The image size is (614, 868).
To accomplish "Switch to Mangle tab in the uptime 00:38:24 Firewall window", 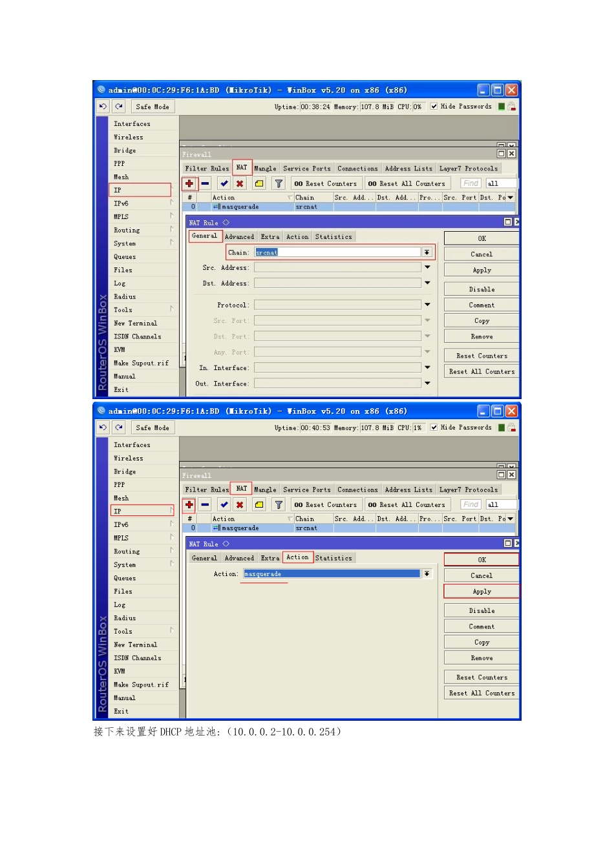I will pos(265,169).
